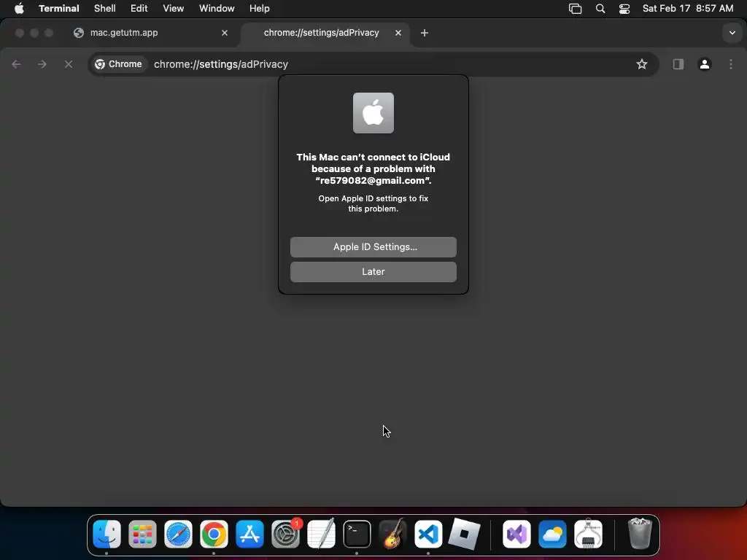Open purple Visual Studio icon in dock
The image size is (747, 560).
517,534
